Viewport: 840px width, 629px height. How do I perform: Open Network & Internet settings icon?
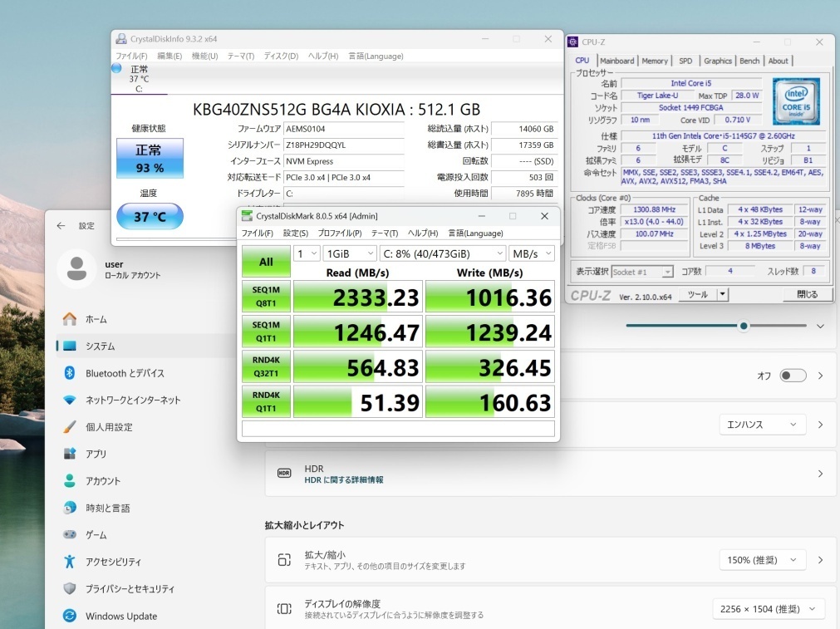click(70, 400)
